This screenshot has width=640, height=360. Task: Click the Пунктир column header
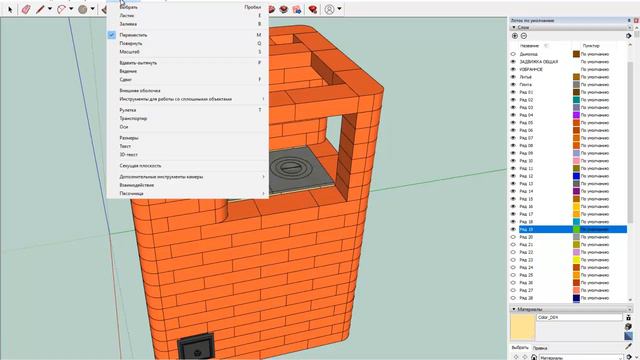click(591, 46)
